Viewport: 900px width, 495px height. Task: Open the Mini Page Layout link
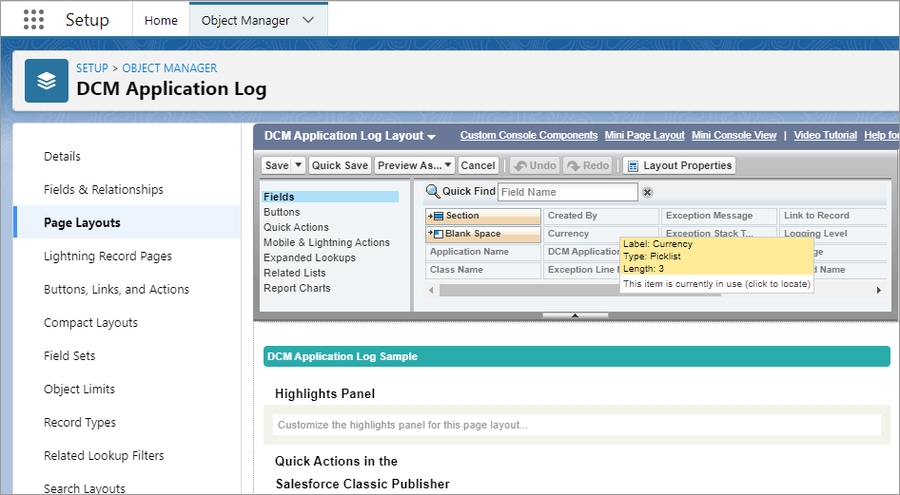[x=644, y=135]
